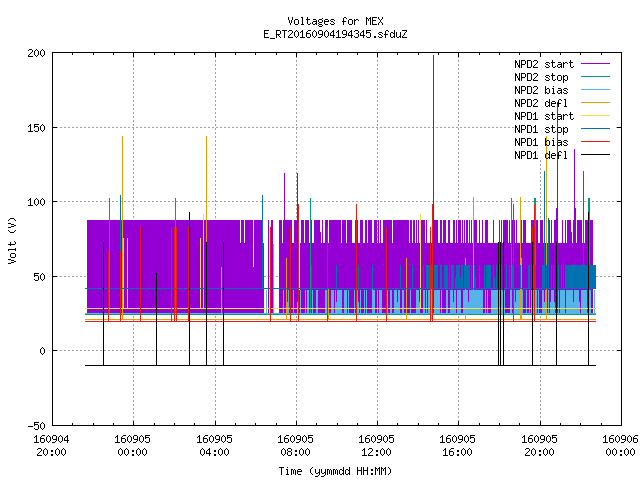Image resolution: width=640 pixels, height=480 pixels.
Task: Select the filename E_RT20160904194345.sfduZ
Action: (335, 34)
